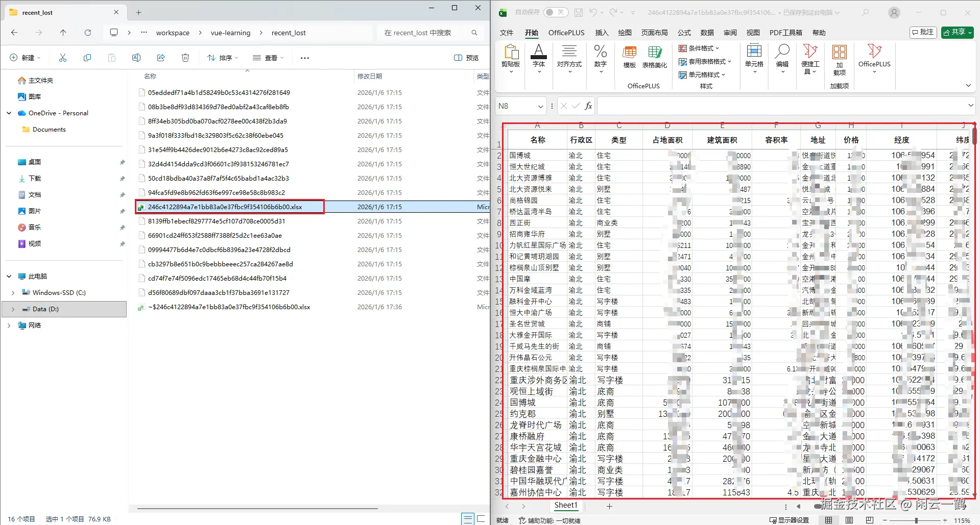
Task: Click the zoom slider in Excel status bar
Action: 917,520
